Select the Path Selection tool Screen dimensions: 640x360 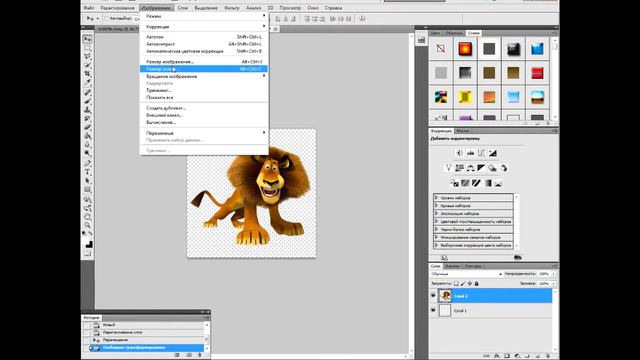[87, 180]
